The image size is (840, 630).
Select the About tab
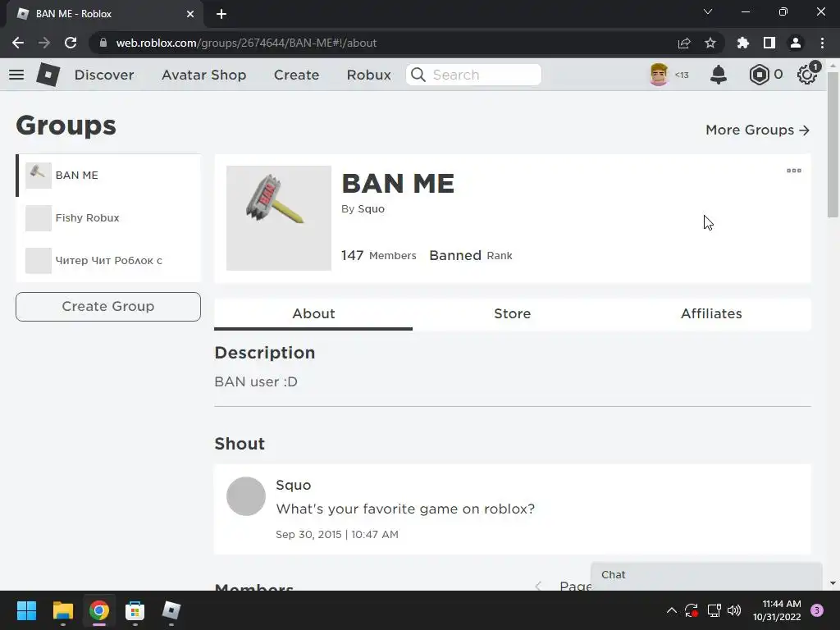tap(313, 314)
